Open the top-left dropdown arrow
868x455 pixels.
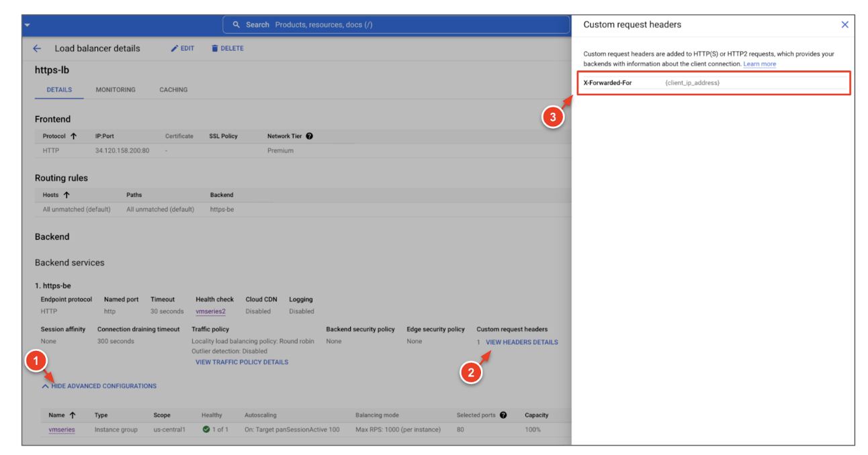click(28, 25)
